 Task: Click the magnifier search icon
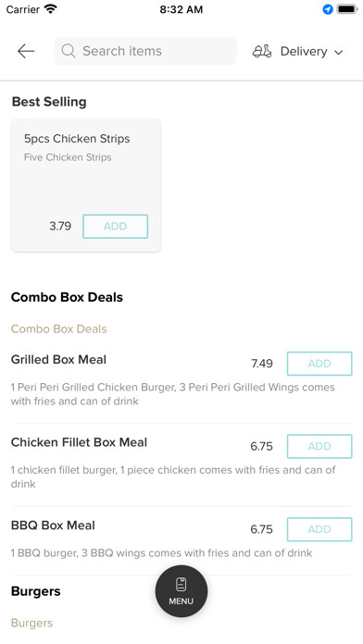69,51
